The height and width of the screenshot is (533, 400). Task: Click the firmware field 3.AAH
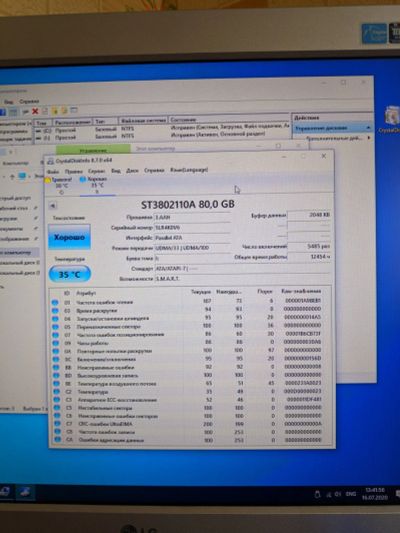192,217
